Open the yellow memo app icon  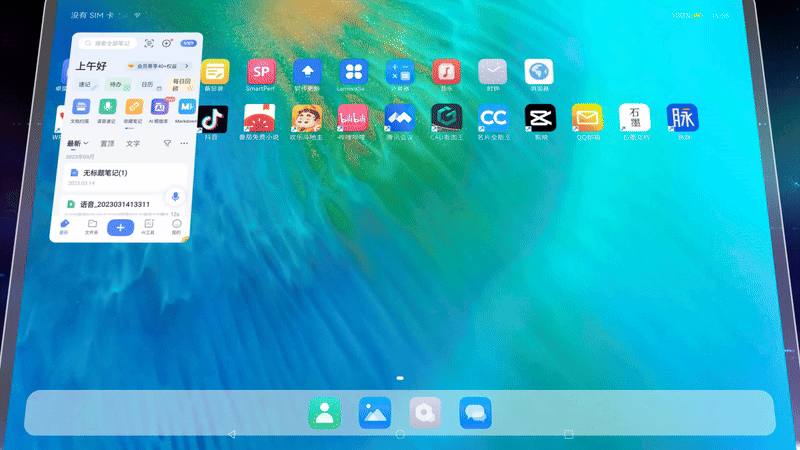[215, 72]
